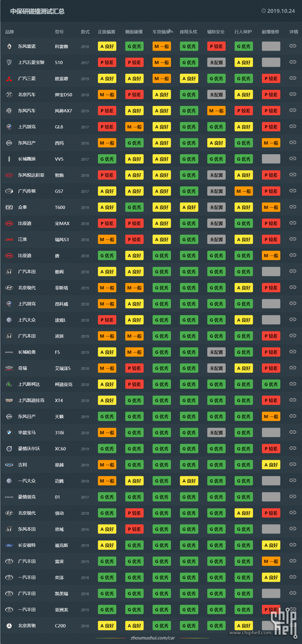Screen dimensions: 302x644
Task: Click model name 亚洲龙
Action: [62, 610]
